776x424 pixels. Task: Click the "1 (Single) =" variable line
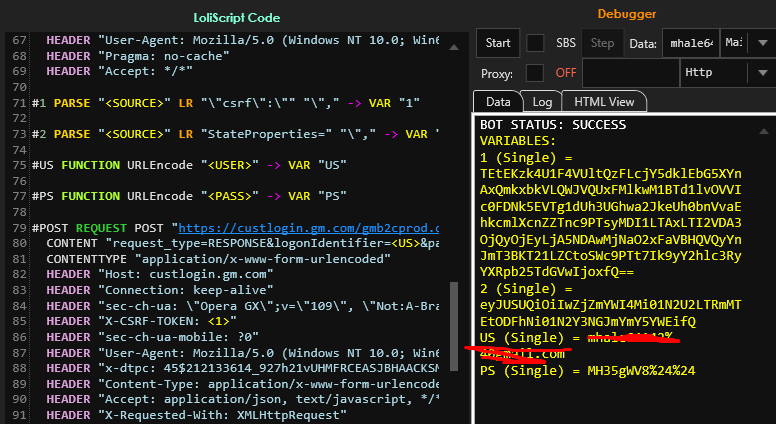[526, 158]
